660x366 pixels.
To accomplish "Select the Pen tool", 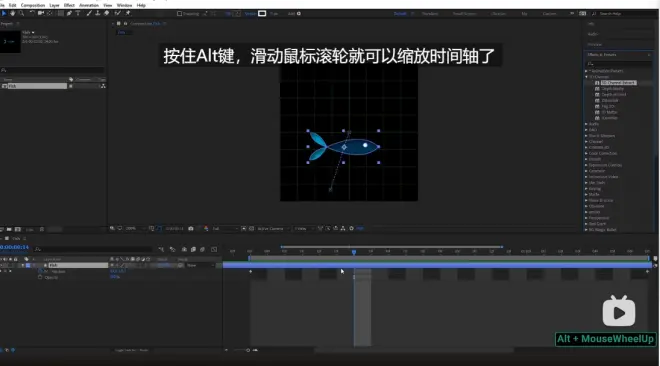I will pyautogui.click(x=69, y=13).
